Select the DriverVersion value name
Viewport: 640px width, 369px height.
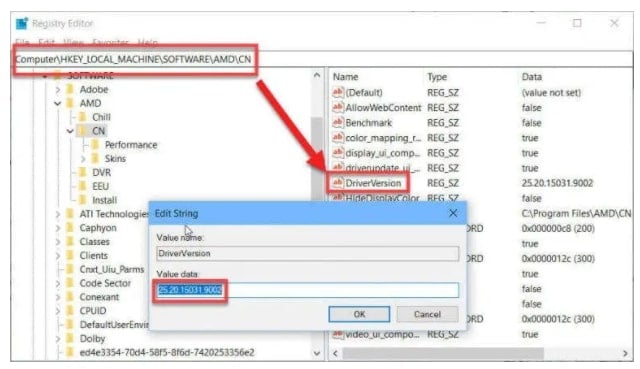click(373, 183)
